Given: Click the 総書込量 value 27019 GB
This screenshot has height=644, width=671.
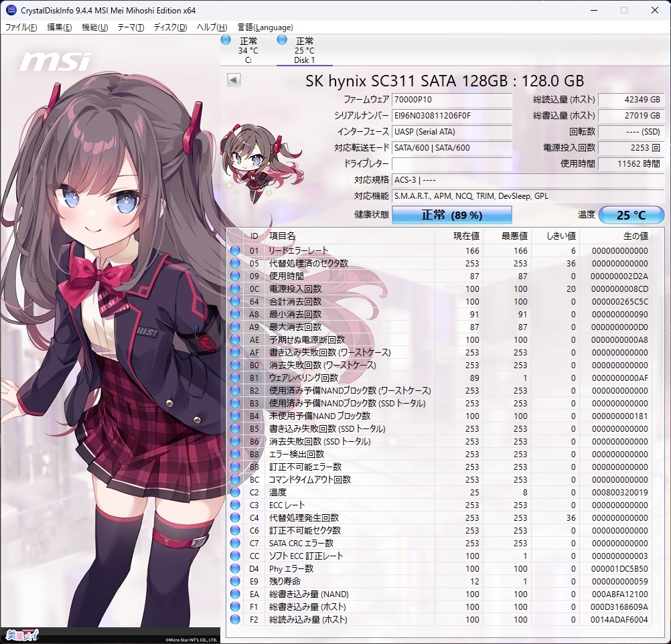Looking at the screenshot, I should click(631, 116).
